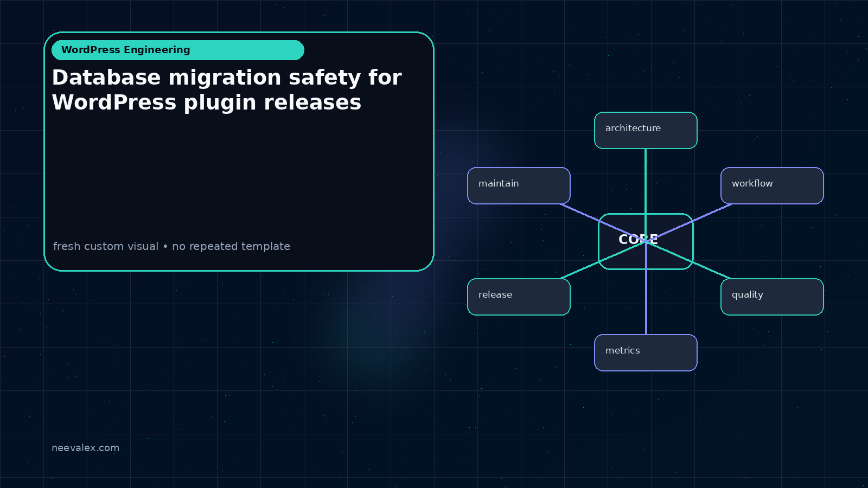Click the 'fresh custom visual' subtitle

[171, 246]
